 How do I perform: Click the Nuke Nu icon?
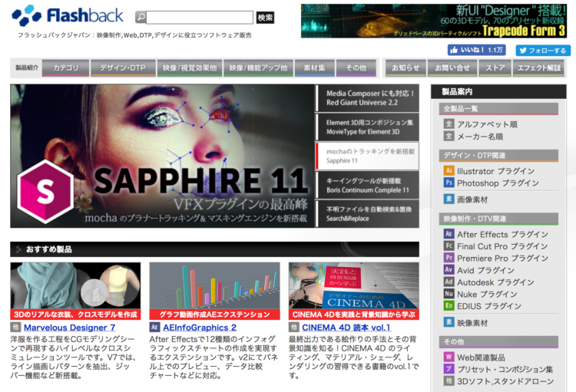[449, 294]
